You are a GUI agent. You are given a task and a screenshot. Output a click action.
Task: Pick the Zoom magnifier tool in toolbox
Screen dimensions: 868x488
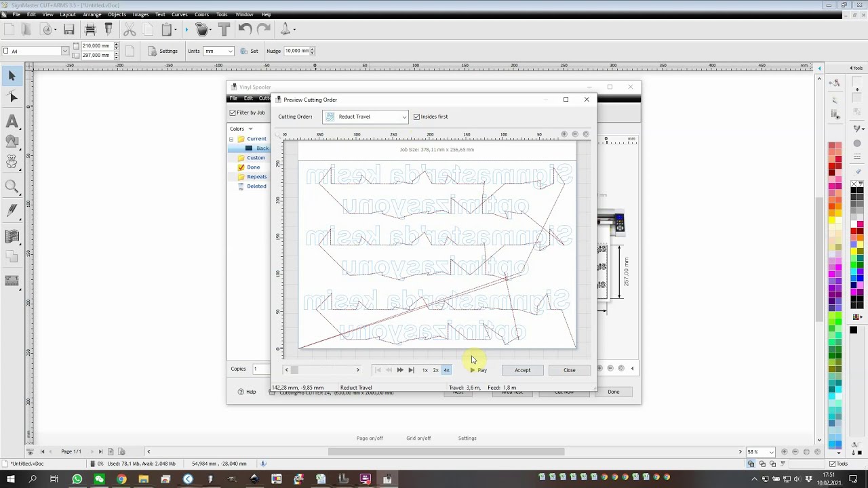[12, 186]
